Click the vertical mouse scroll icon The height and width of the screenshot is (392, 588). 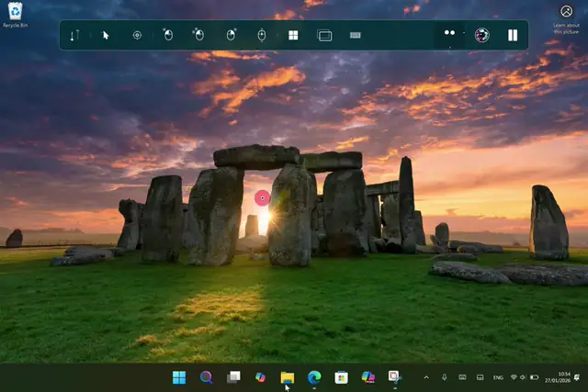[262, 35]
